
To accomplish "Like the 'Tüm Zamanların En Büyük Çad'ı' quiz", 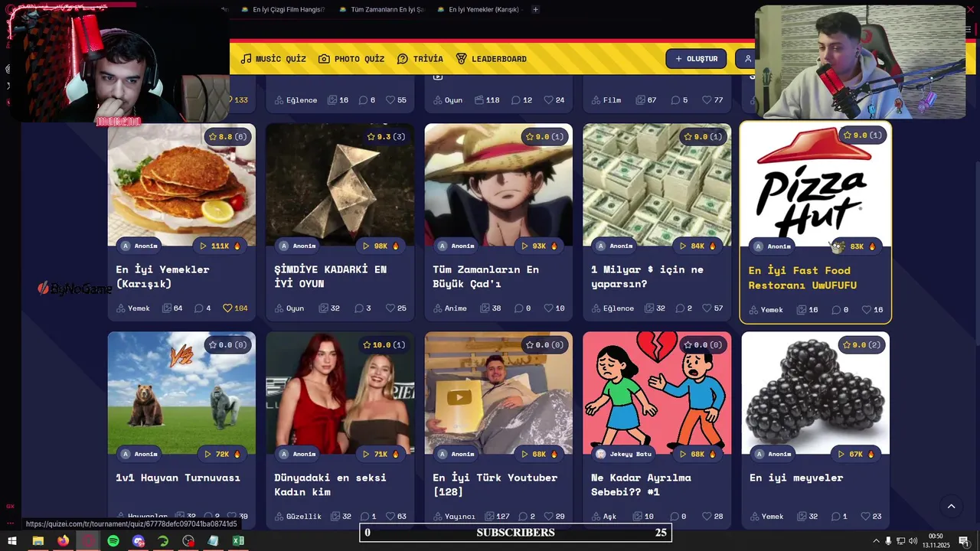I will tap(548, 308).
